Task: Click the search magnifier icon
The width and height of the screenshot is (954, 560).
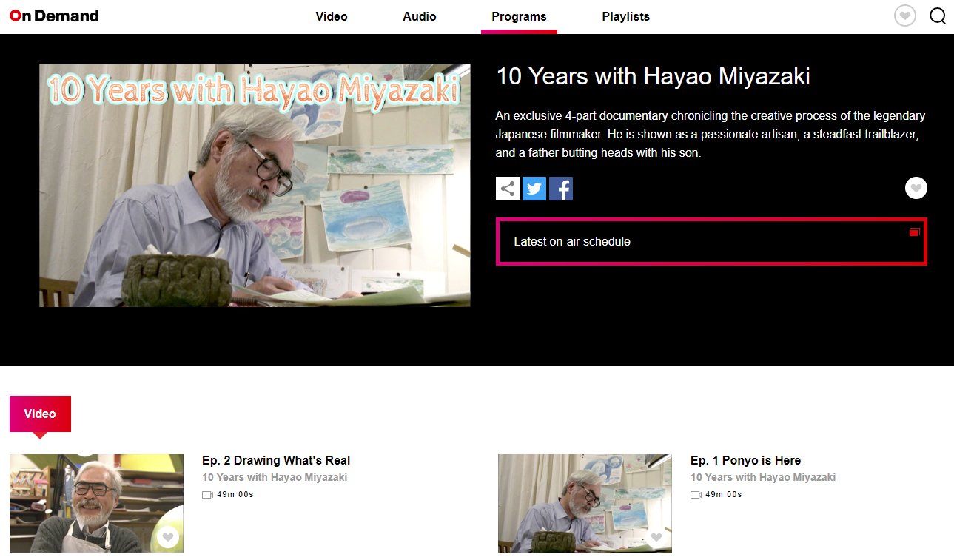Action: click(938, 16)
